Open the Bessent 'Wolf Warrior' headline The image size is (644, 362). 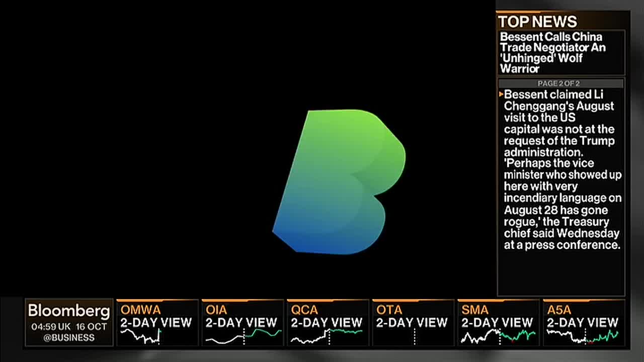[x=552, y=52]
